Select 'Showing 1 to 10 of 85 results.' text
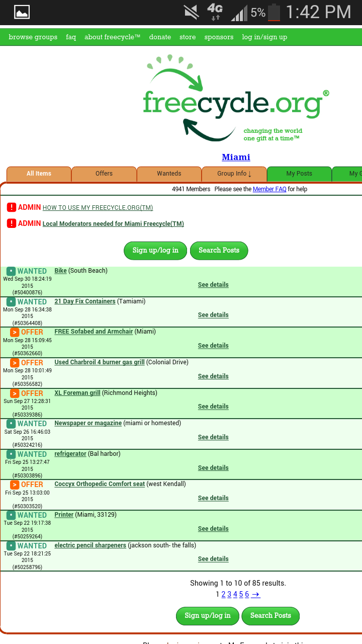 238,583
